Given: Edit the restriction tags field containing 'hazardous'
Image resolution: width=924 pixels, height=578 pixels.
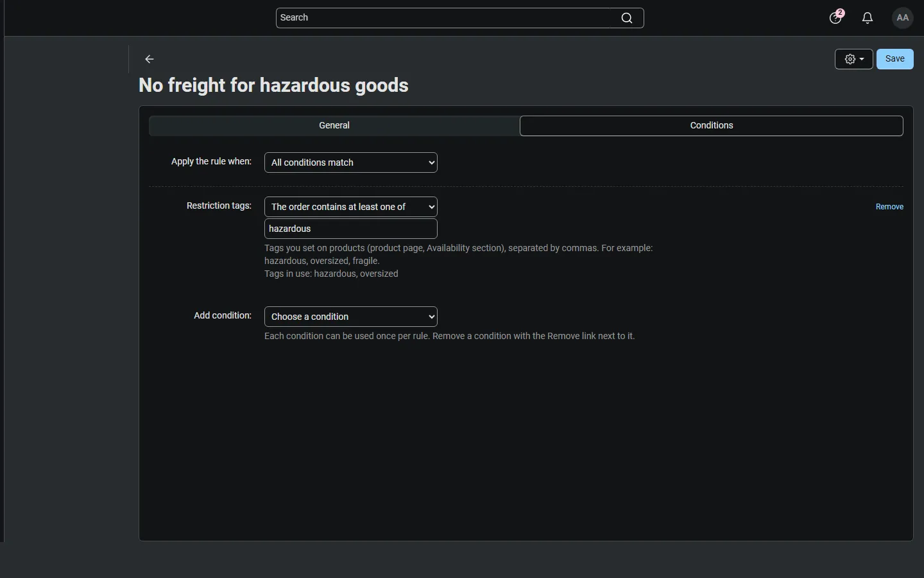Looking at the screenshot, I should (351, 229).
